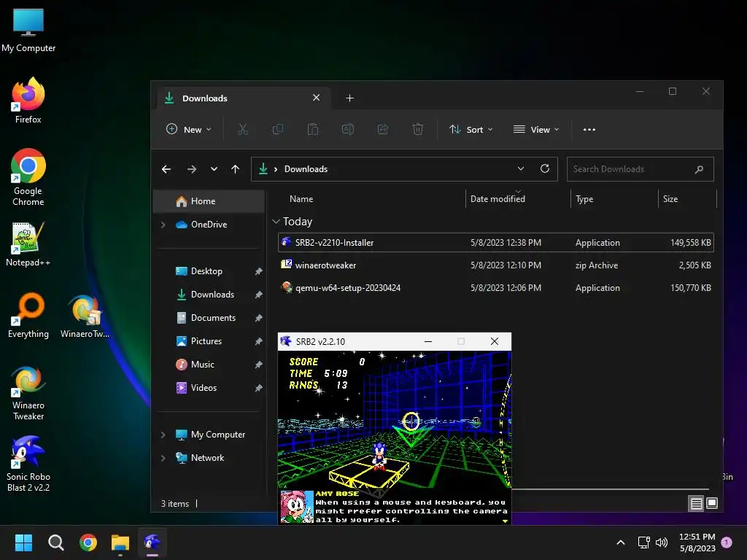Viewport: 747px width, 560px height.
Task: Go up one folder level
Action: tap(236, 169)
